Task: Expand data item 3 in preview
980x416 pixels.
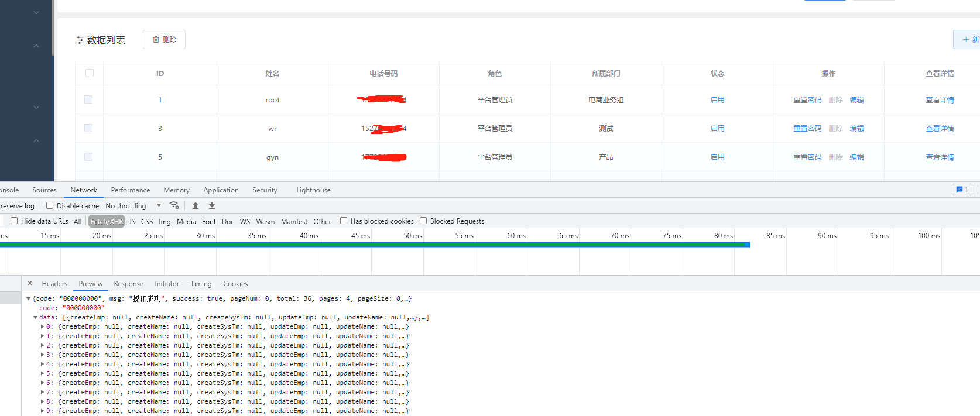Action: click(x=42, y=355)
